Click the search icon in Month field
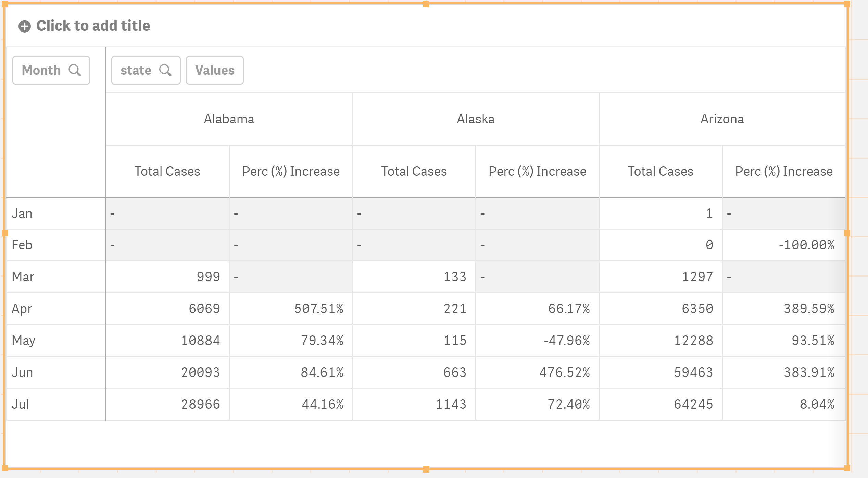The width and height of the screenshot is (868, 478). coord(75,70)
